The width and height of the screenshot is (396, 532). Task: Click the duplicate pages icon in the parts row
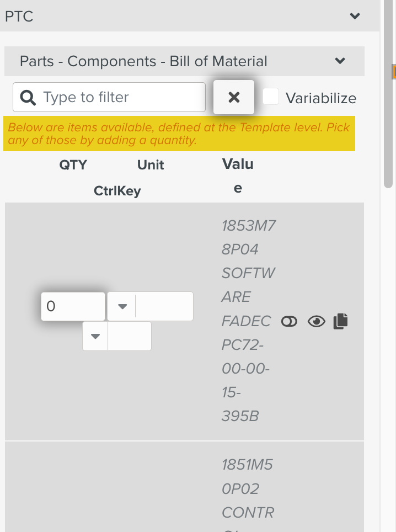tap(340, 321)
